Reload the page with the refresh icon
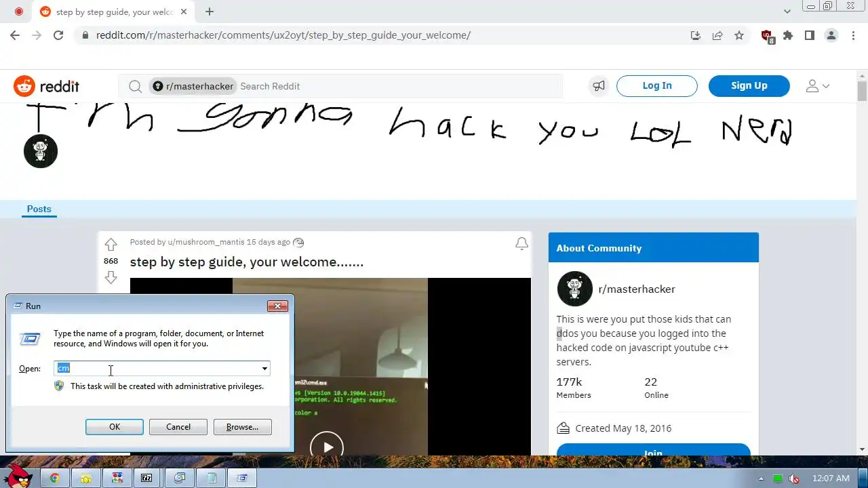The width and height of the screenshot is (868, 488). tap(58, 35)
